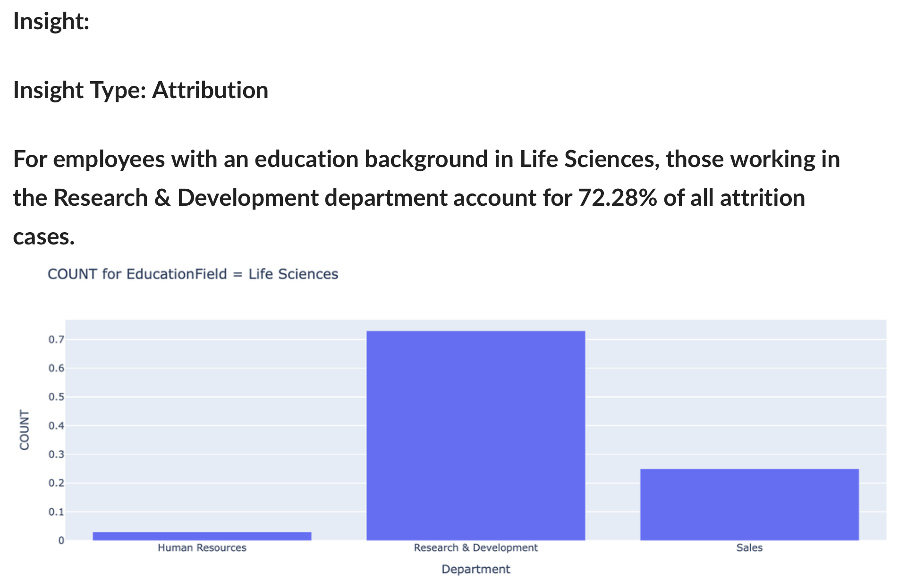This screenshot has width=916, height=588.
Task: Click the 'Insight Type: Attribution' heading
Action: [141, 90]
